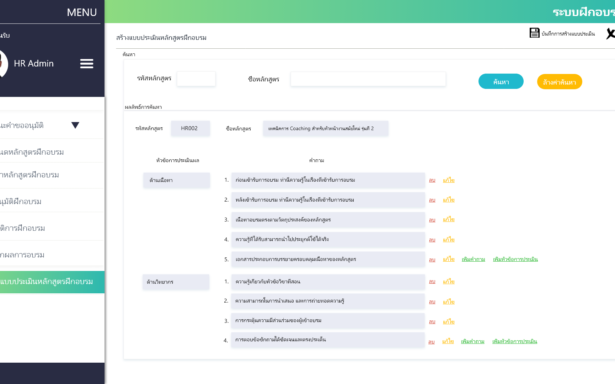Edit question 2 in ด้านวิทยากร section
Image resolution: width=615 pixels, height=384 pixels.
pyautogui.click(x=449, y=302)
